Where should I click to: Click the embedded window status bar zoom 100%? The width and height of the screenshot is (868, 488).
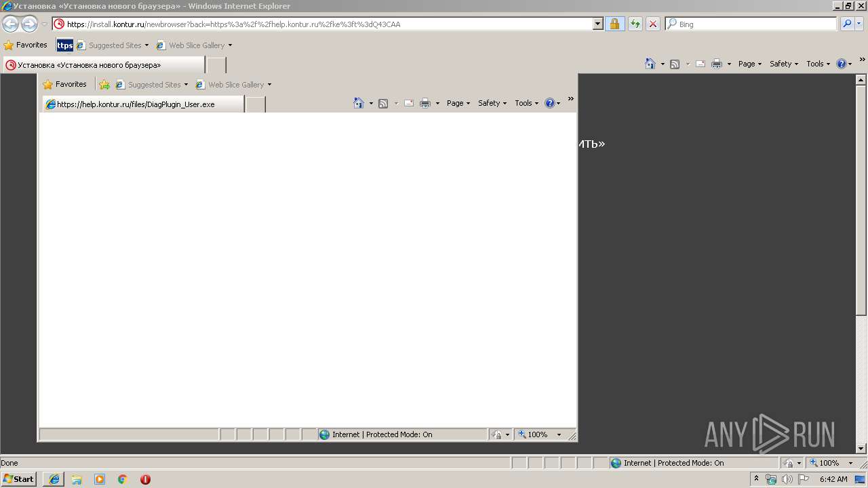(x=533, y=434)
